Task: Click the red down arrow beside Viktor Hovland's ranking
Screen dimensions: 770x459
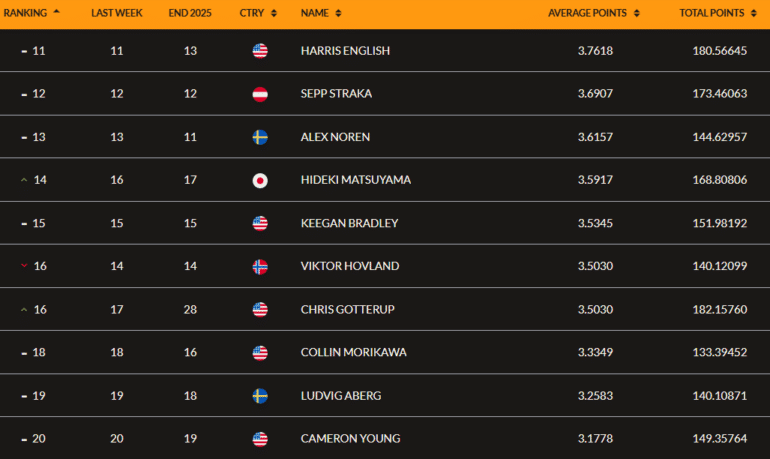Action: coord(24,266)
